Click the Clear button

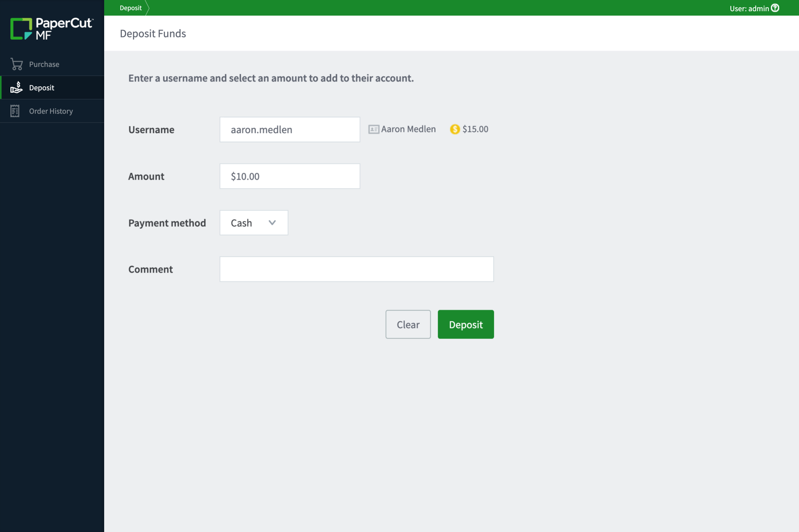coord(408,324)
